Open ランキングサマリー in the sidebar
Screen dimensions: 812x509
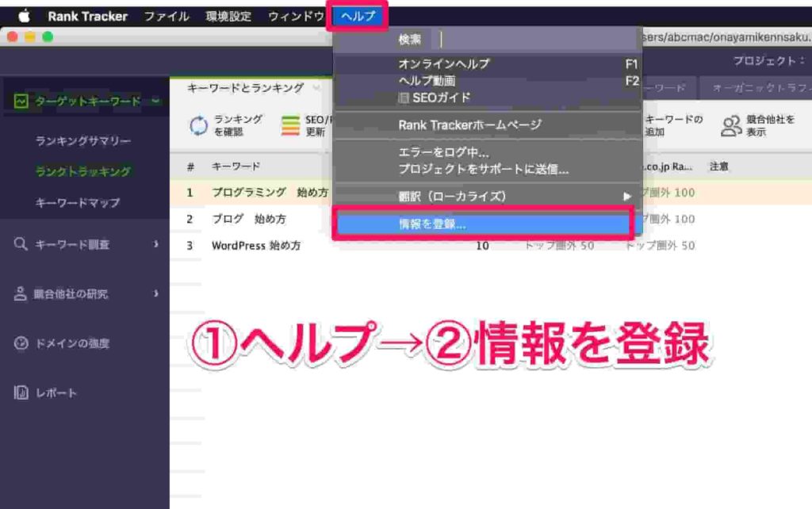click(x=83, y=141)
